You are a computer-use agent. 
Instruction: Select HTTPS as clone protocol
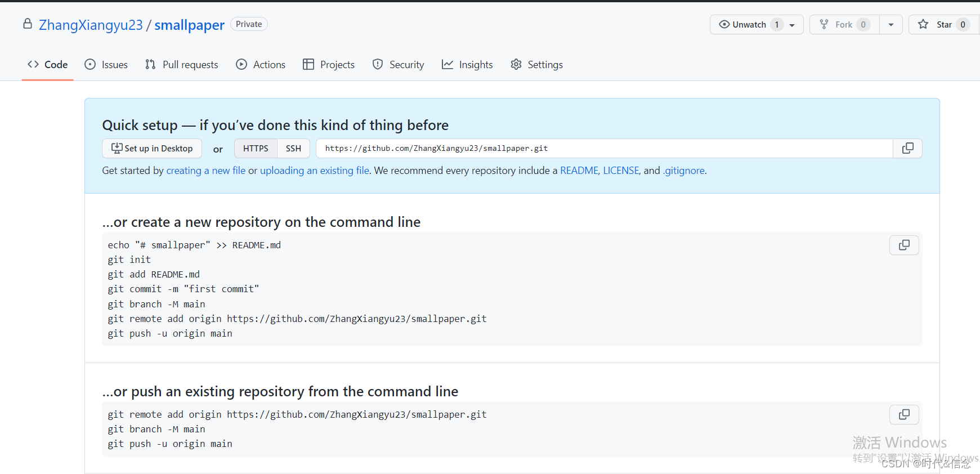click(256, 149)
